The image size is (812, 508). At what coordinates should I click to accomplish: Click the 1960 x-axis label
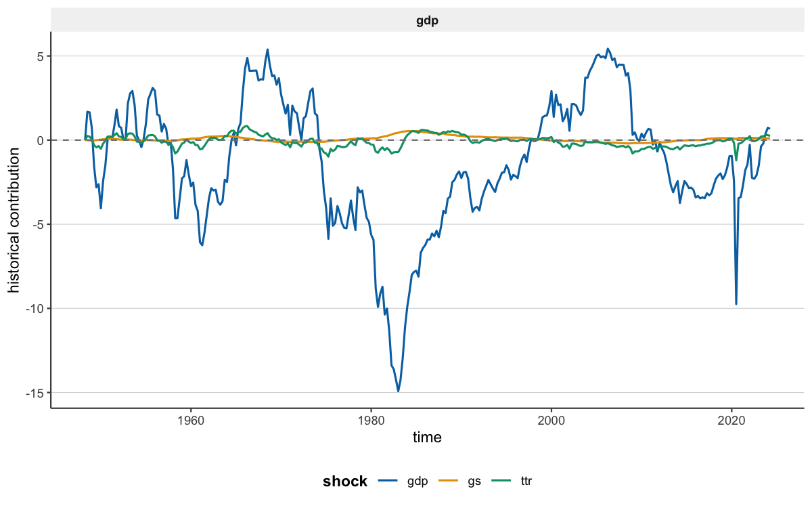coord(191,420)
